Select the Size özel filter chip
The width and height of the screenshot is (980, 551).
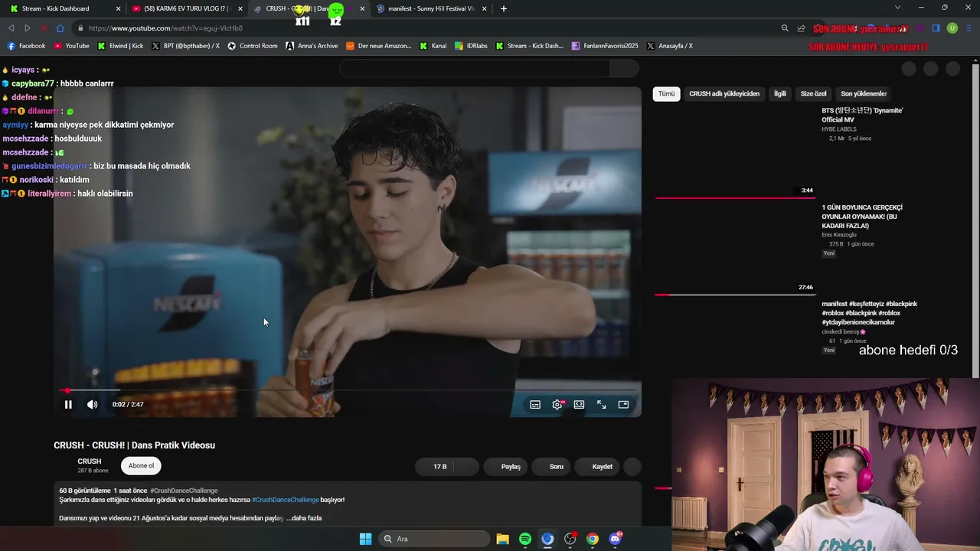point(813,94)
